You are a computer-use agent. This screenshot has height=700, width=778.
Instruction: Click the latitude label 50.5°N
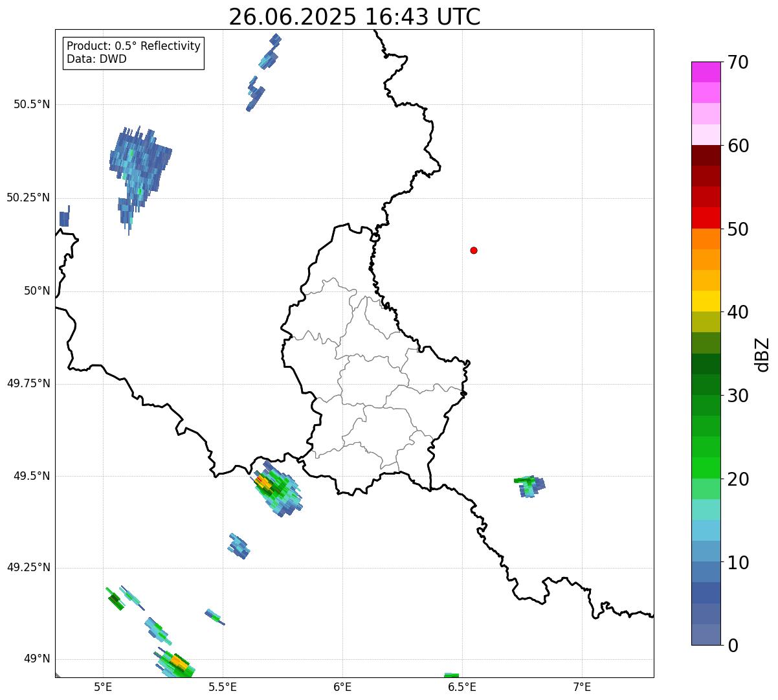[31, 104]
